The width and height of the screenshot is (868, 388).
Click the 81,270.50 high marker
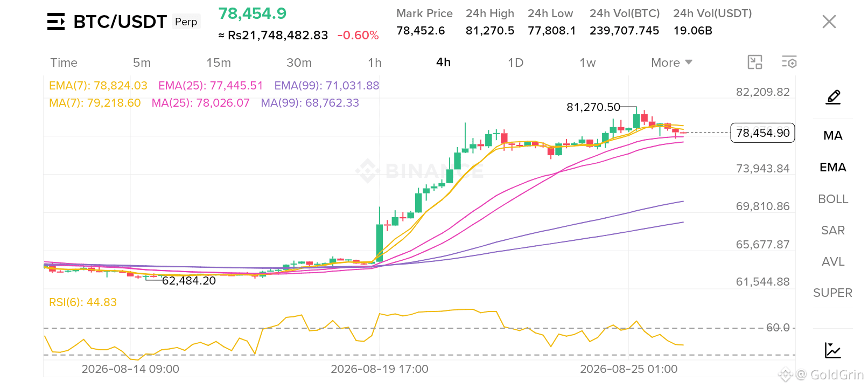click(x=593, y=107)
